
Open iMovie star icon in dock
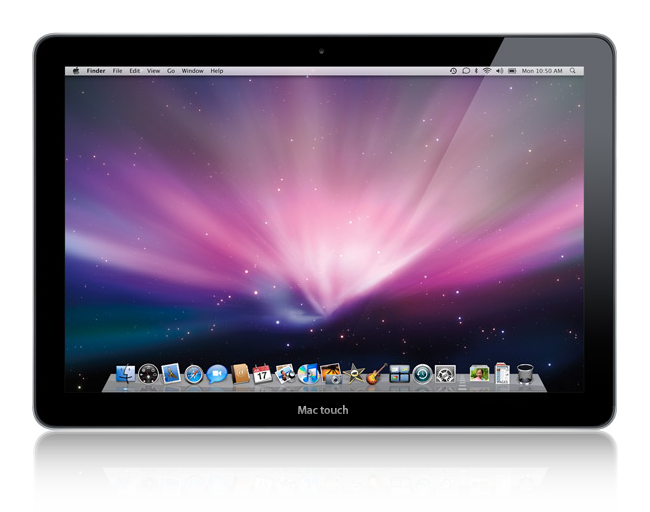tap(354, 374)
